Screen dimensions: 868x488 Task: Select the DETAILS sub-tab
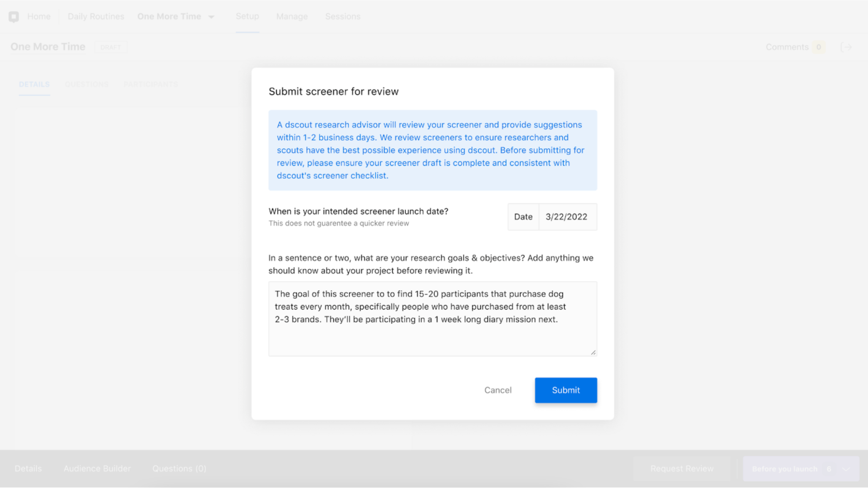(x=34, y=84)
